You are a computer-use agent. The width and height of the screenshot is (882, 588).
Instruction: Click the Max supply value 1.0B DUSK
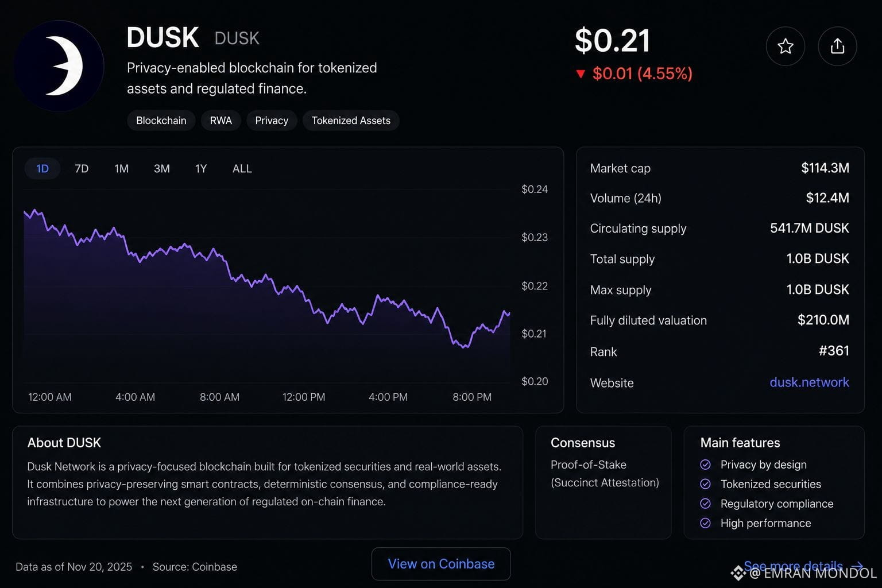click(x=818, y=290)
